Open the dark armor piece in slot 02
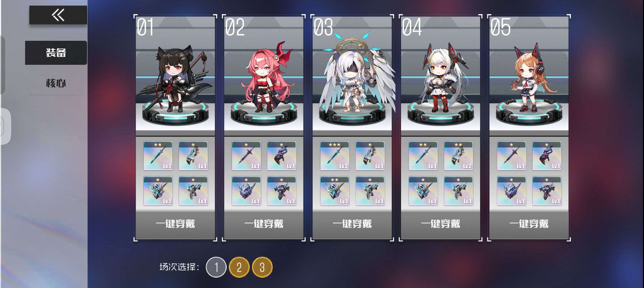Image resolution: width=644 pixels, height=288 pixels. pyautogui.click(x=281, y=191)
